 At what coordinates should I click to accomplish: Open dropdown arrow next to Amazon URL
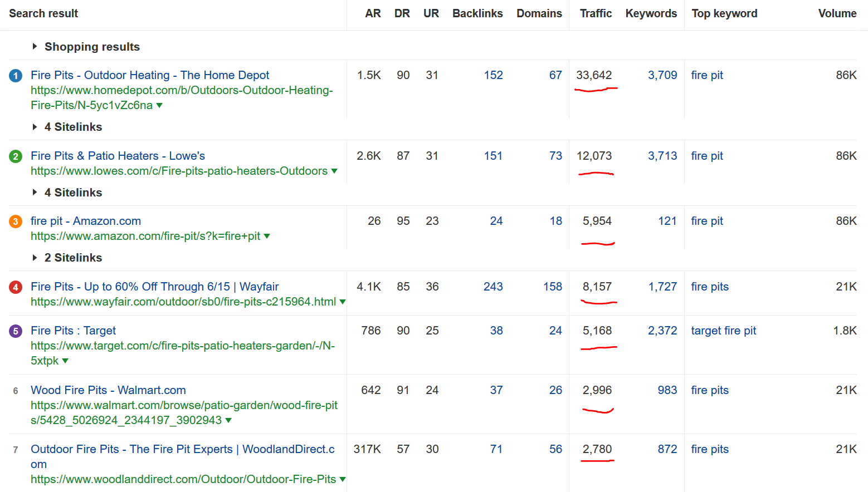(x=267, y=237)
